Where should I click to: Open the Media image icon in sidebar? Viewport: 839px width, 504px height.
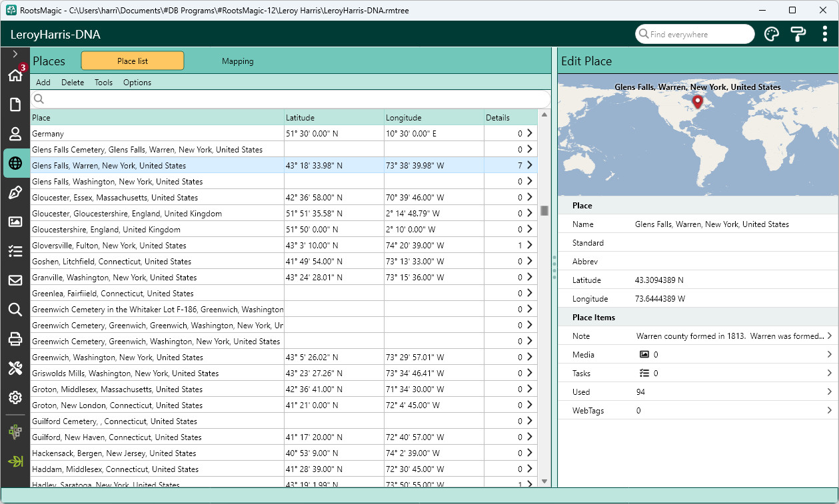tap(15, 222)
